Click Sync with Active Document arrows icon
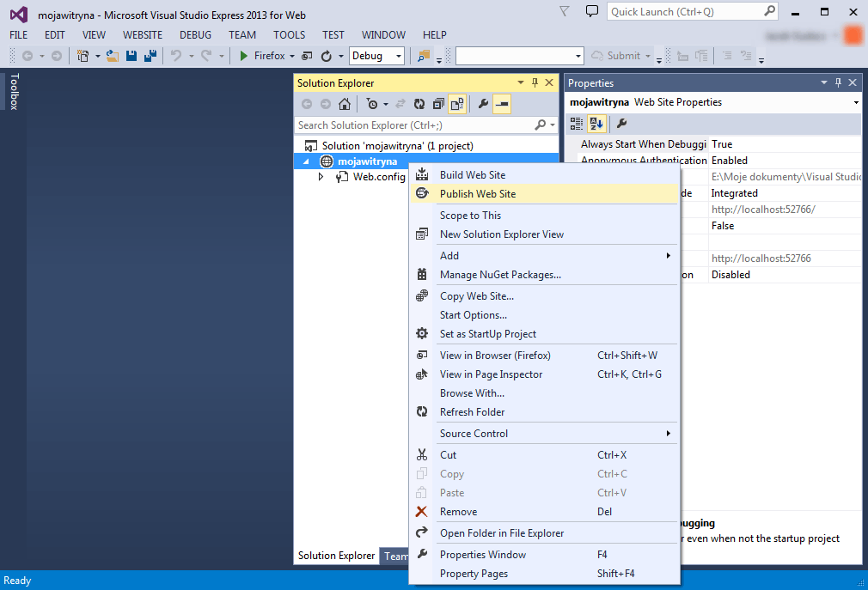 [400, 104]
